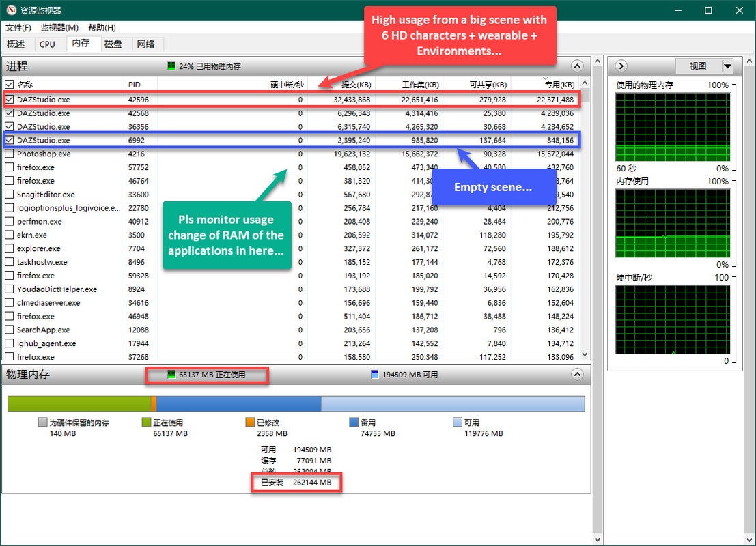Collapse the 物理内存 section with its chevron
This screenshot has width=756, height=546.
pos(577,375)
